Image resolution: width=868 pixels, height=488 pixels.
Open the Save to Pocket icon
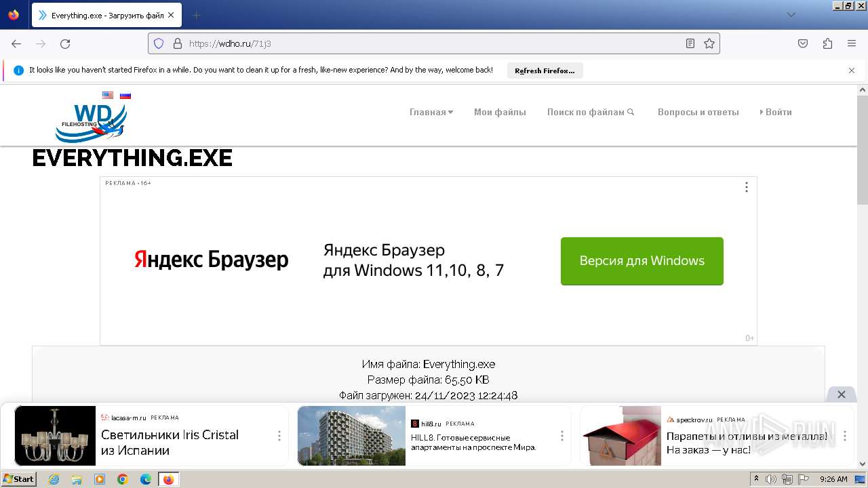click(x=803, y=43)
